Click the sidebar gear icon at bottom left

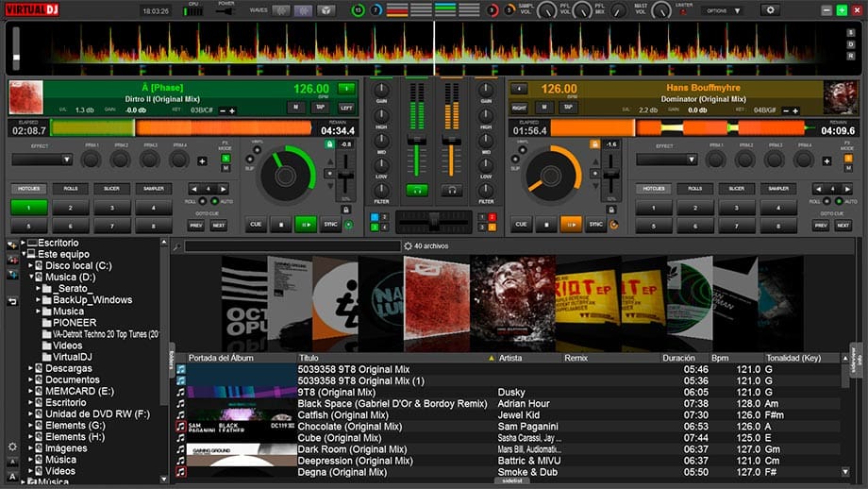tap(12, 447)
